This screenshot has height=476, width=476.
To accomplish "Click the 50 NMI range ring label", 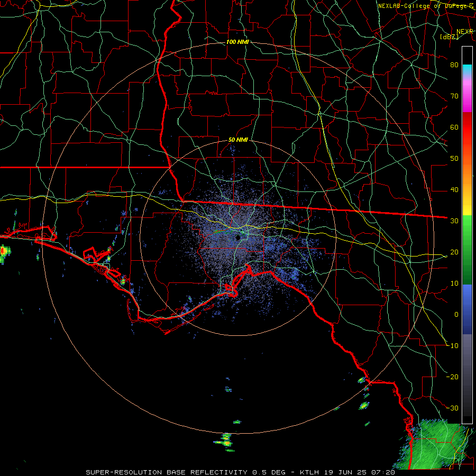I will pyautogui.click(x=238, y=140).
